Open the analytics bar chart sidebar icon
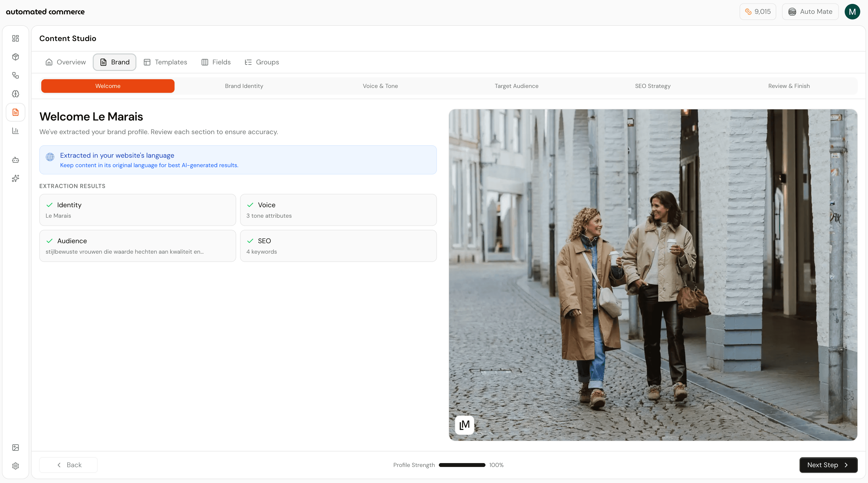This screenshot has height=483, width=868. [x=16, y=131]
